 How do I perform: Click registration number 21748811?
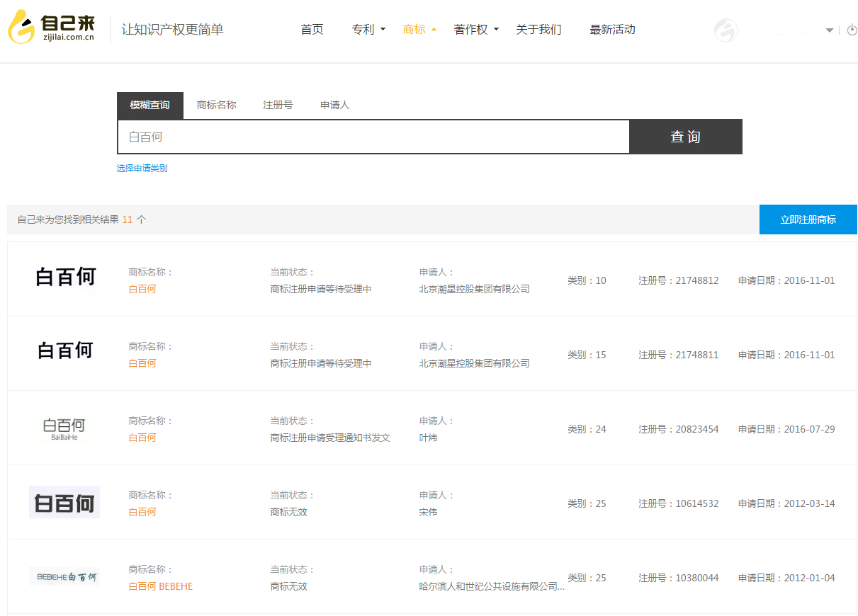(x=697, y=355)
